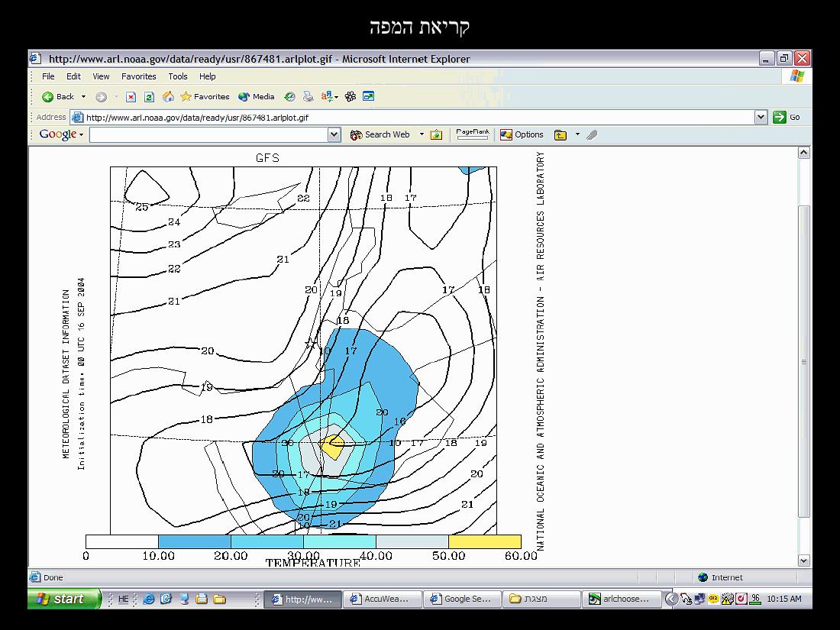
Task: Click the Forward arrow button
Action: click(x=101, y=97)
